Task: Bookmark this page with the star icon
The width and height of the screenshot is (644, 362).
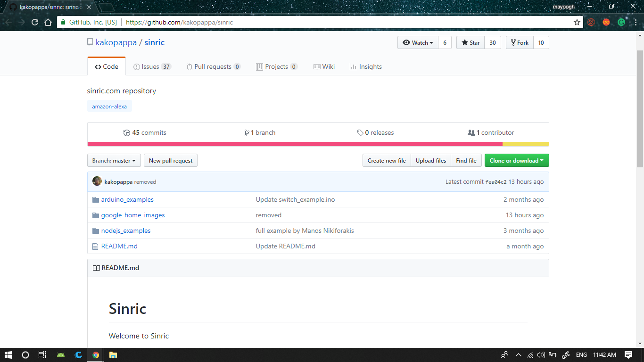Action: [x=577, y=22]
